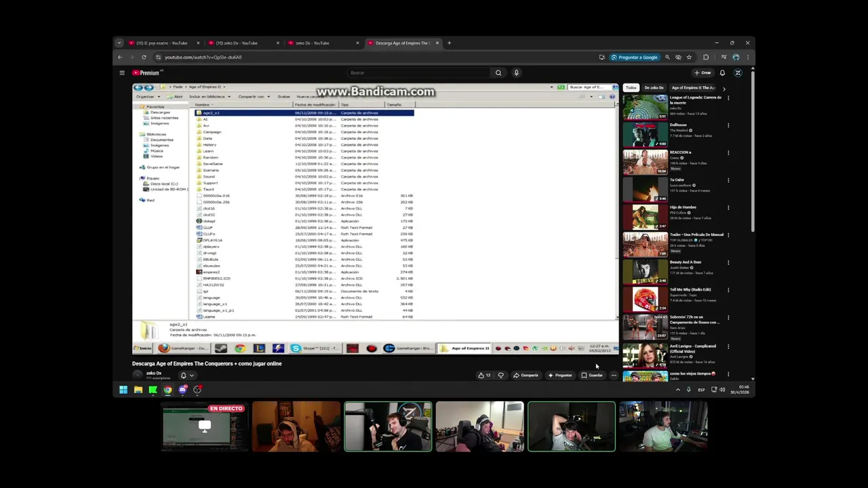Image resolution: width=868 pixels, height=488 pixels.
Task: Open tab search dropdown arrow in Chrome
Action: (119, 43)
